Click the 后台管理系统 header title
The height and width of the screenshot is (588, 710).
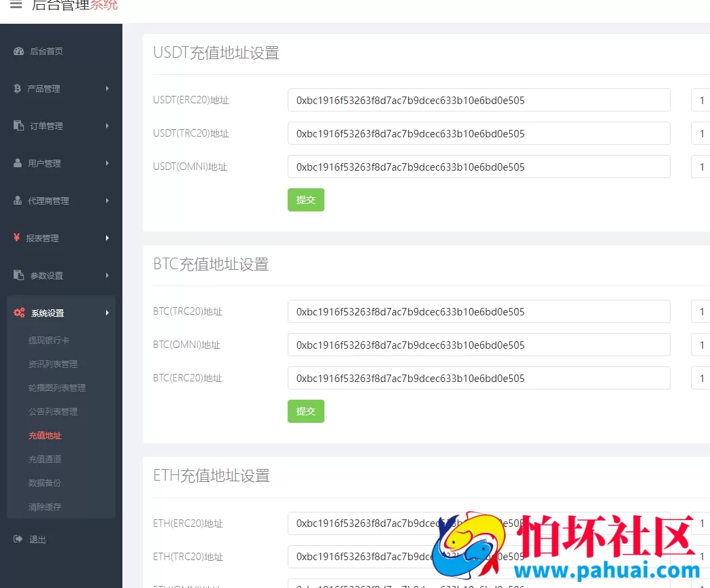(75, 5)
